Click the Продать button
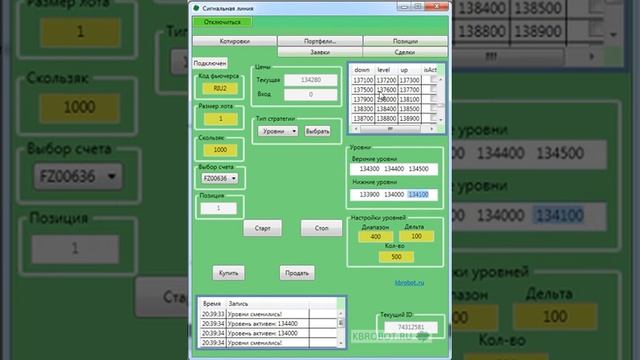Image resolution: width=640 pixels, height=360 pixels. pos(297,273)
